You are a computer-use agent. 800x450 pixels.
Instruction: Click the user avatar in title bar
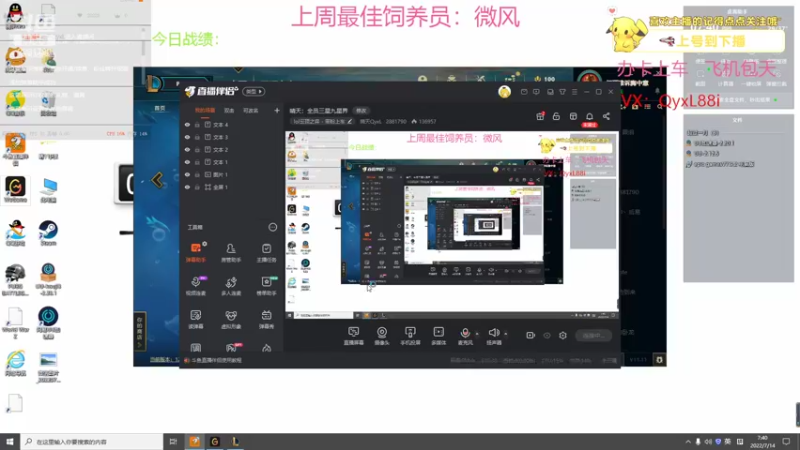point(505,92)
